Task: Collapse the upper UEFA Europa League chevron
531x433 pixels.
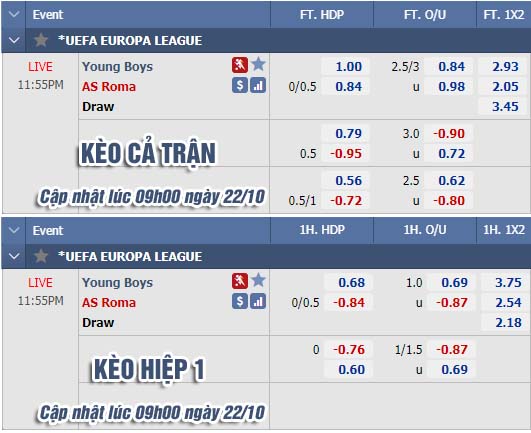Action: coord(14,40)
